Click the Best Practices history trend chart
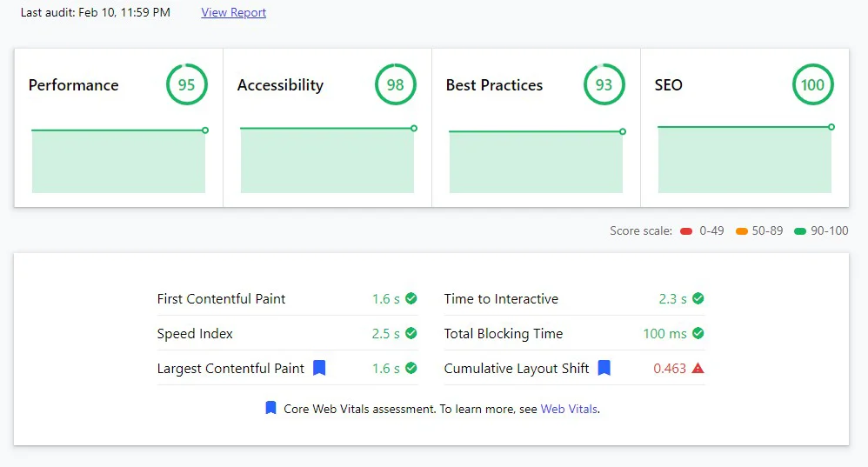The height and width of the screenshot is (467, 868). pos(536,162)
